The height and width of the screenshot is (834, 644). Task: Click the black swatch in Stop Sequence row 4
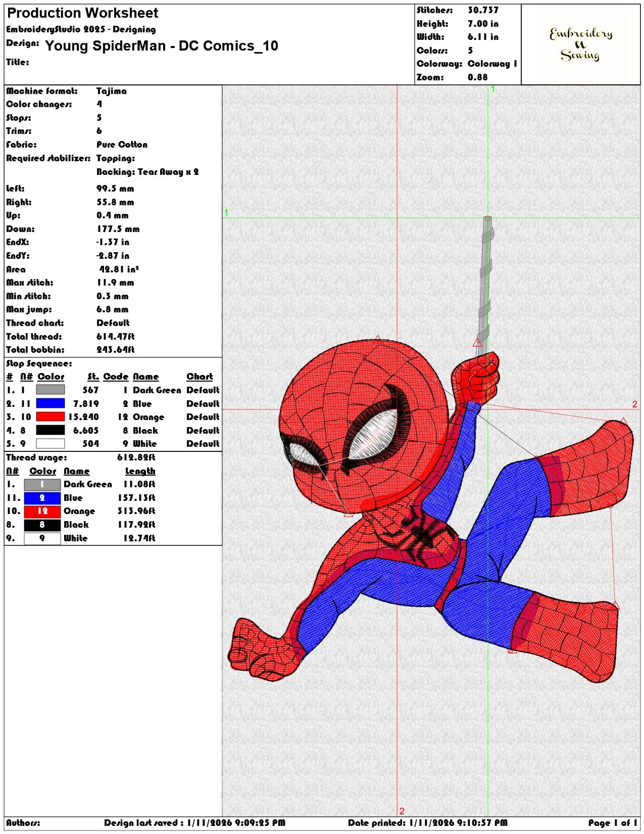51,430
